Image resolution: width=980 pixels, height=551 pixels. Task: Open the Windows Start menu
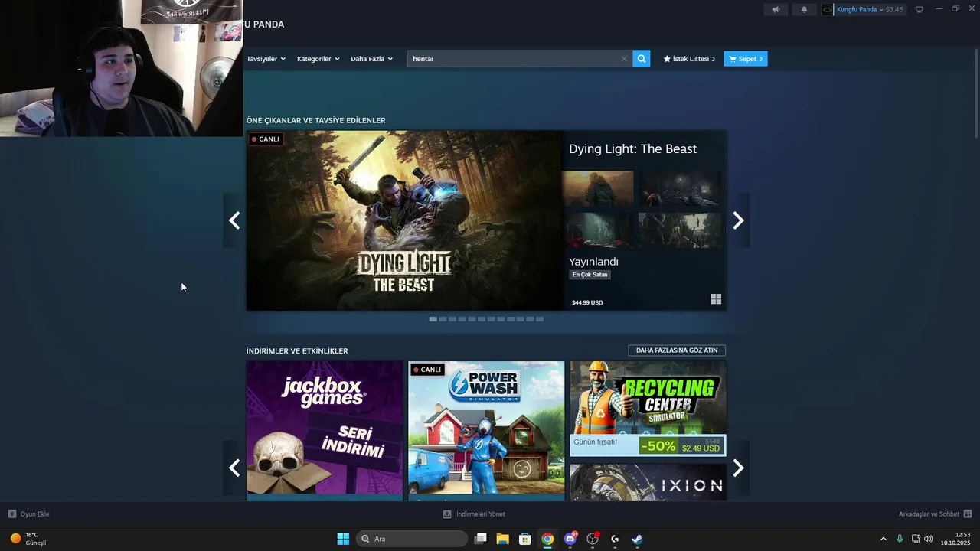click(343, 539)
